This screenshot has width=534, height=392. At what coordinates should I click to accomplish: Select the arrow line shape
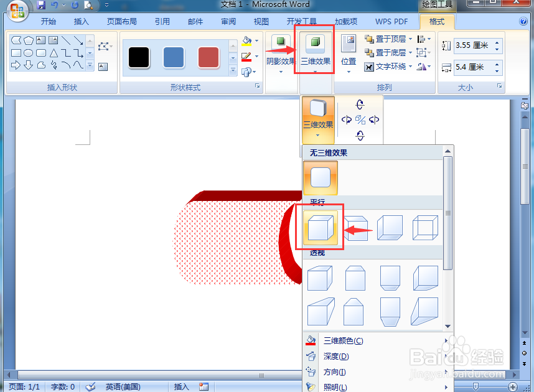click(78, 40)
